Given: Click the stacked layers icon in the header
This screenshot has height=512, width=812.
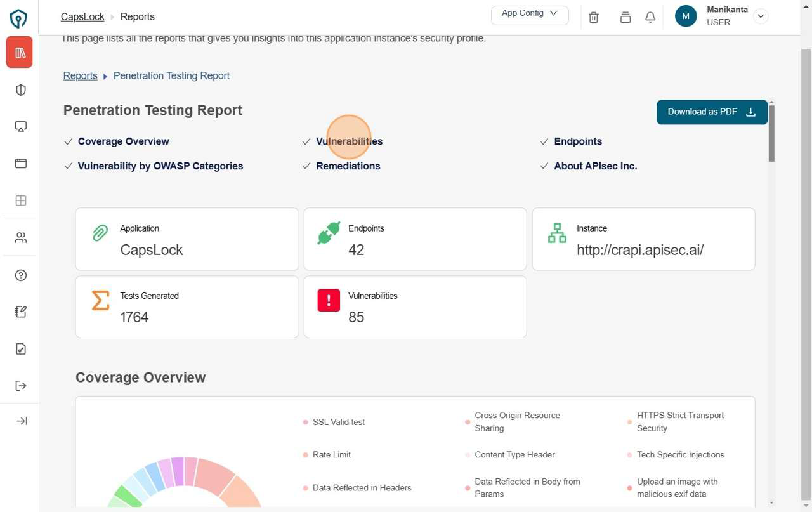Looking at the screenshot, I should tap(625, 17).
